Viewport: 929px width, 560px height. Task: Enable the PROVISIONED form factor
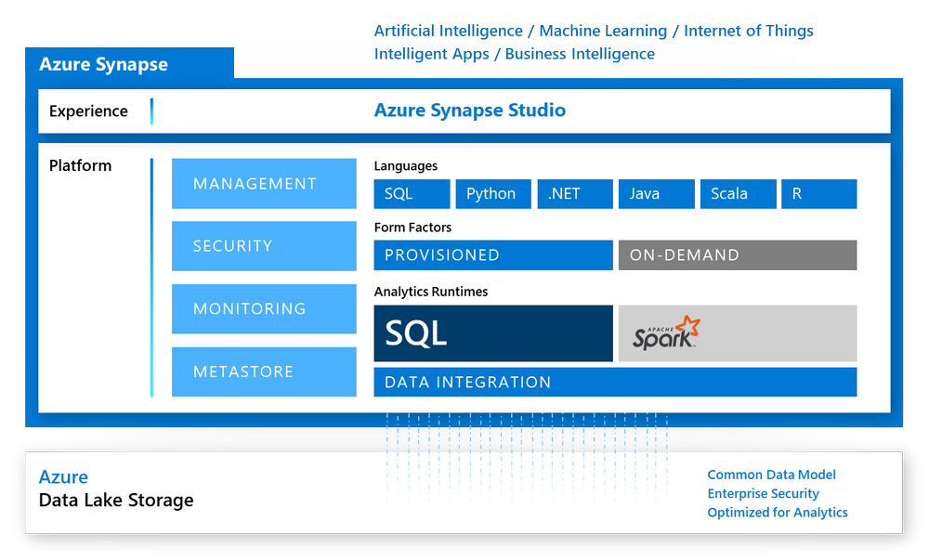[x=493, y=254]
